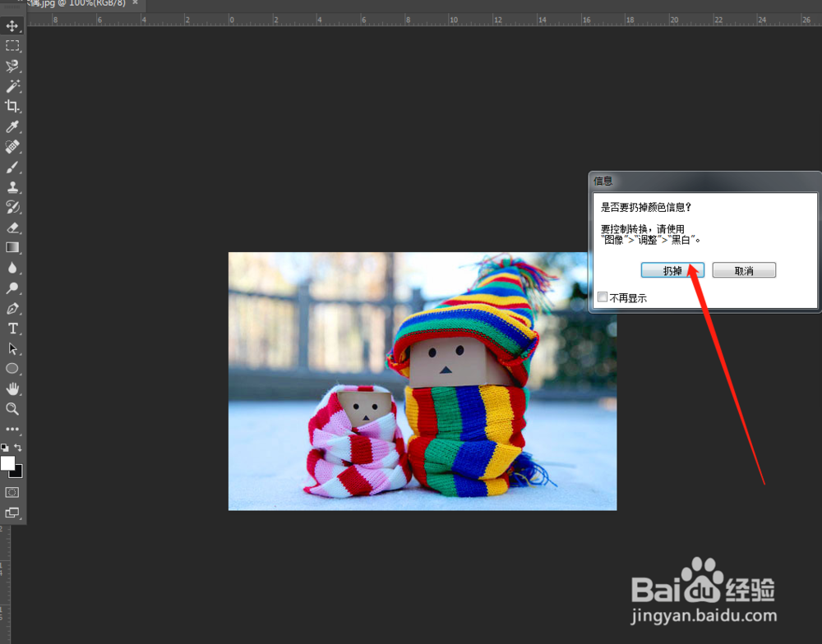
Task: Select the Polygonal Lasso tool
Action: (12, 66)
